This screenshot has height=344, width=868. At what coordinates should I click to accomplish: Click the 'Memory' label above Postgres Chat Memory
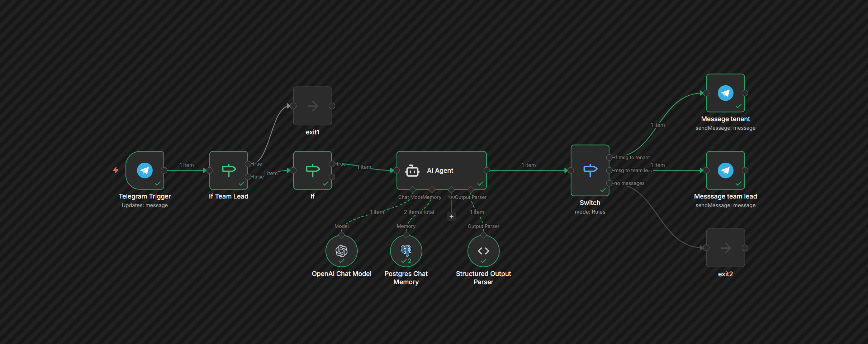point(406,226)
